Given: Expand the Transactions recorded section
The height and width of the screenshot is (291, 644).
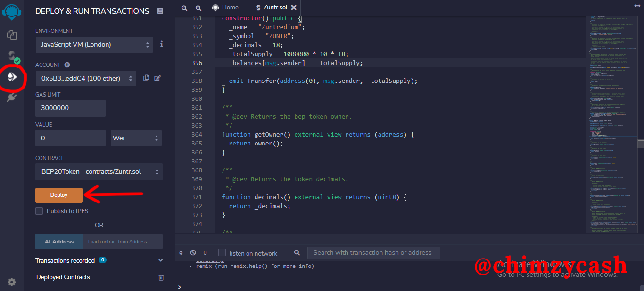Looking at the screenshot, I should [161, 260].
